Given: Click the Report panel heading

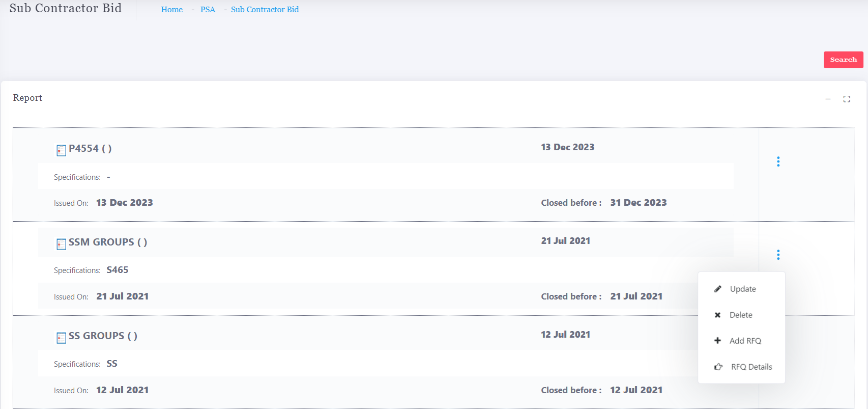Looking at the screenshot, I should [27, 98].
